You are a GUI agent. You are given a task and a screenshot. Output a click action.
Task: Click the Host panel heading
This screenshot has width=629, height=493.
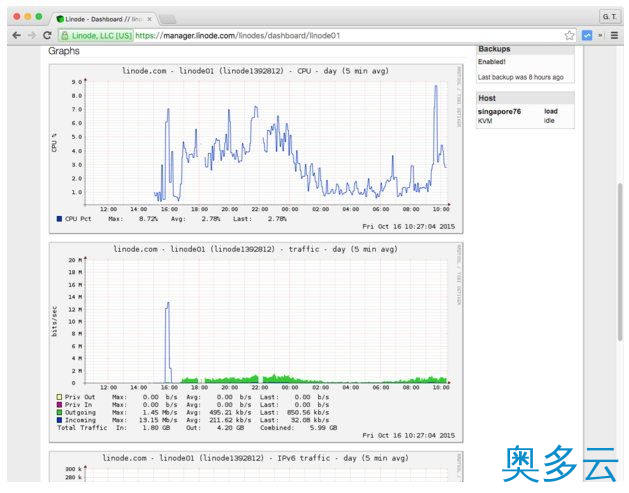487,98
